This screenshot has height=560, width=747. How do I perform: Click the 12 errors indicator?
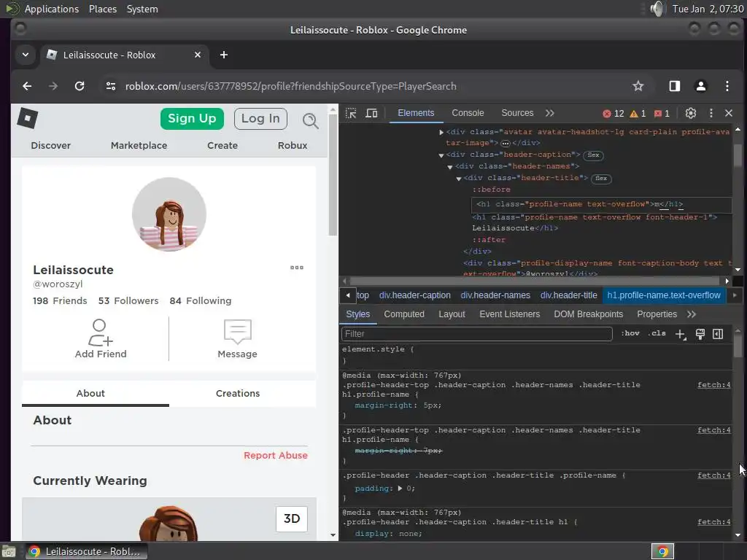coord(613,113)
